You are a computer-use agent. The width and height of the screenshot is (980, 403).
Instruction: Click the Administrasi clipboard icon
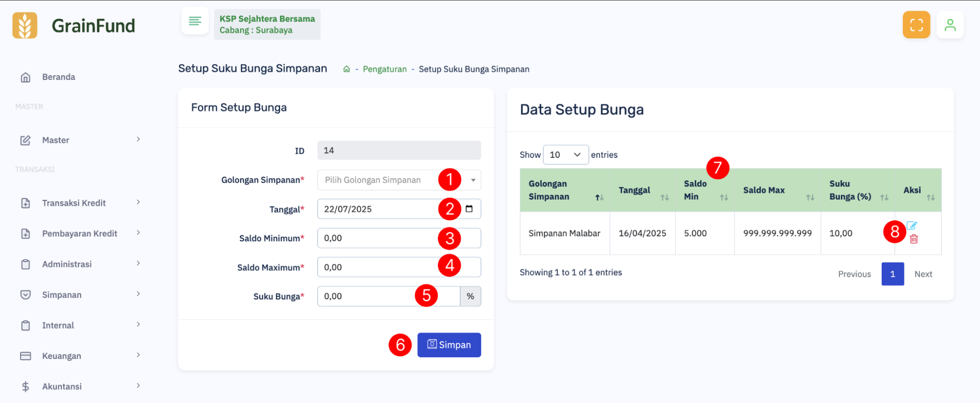pyautogui.click(x=25, y=264)
